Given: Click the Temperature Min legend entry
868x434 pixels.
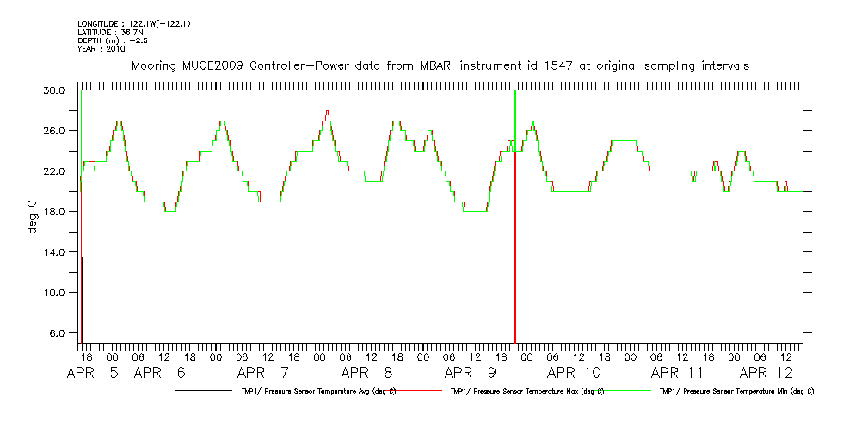Looking at the screenshot, I should pos(736,390).
